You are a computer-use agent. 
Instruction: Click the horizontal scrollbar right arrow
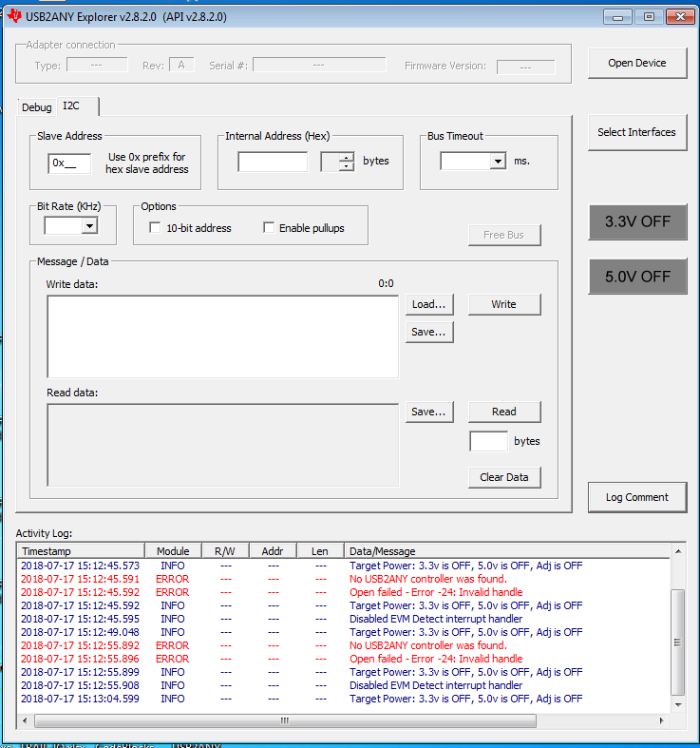662,720
